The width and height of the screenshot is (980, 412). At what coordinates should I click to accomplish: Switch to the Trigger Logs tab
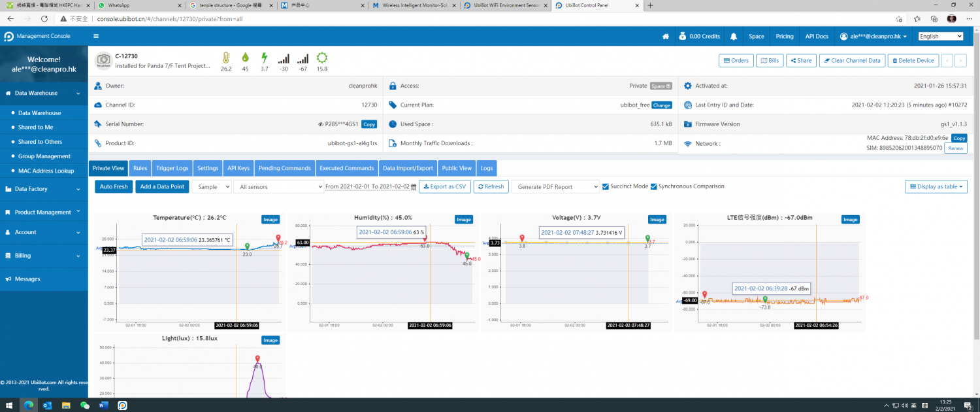coord(172,168)
